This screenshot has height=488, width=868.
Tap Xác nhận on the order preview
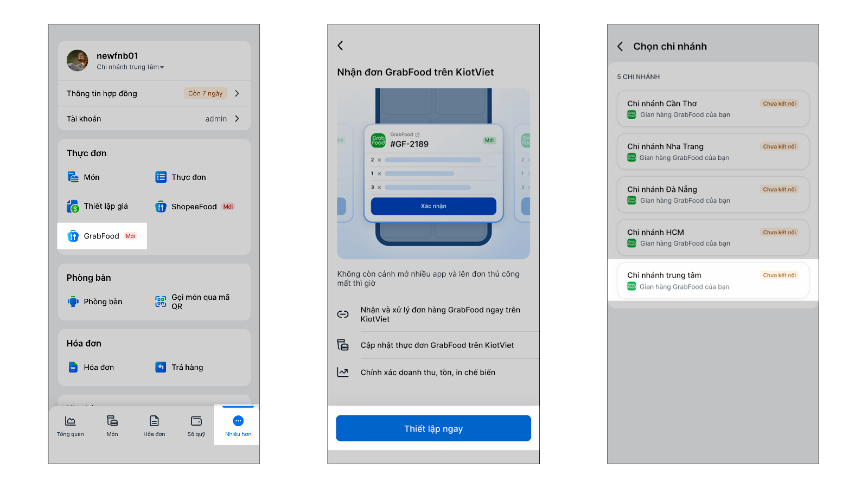point(433,206)
